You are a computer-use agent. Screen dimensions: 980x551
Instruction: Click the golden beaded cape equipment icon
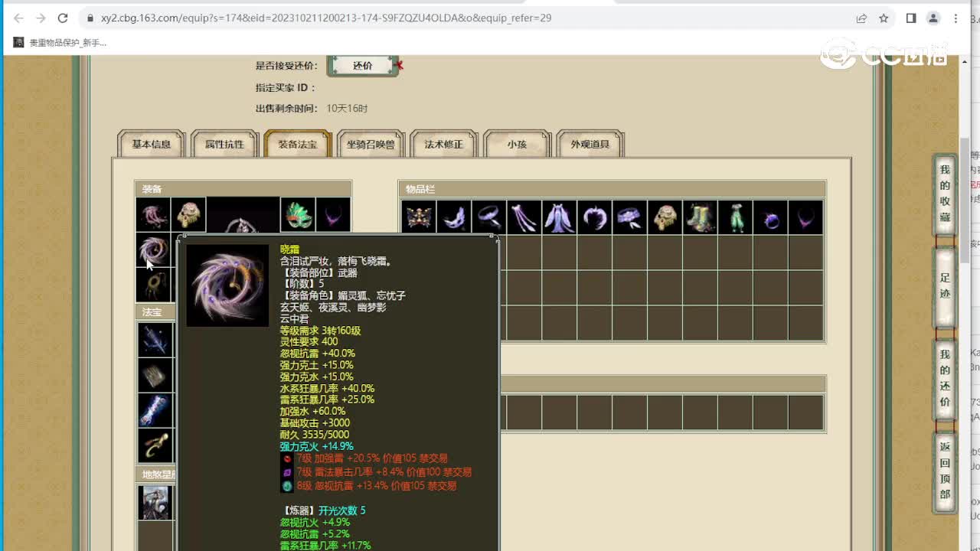coord(188,215)
